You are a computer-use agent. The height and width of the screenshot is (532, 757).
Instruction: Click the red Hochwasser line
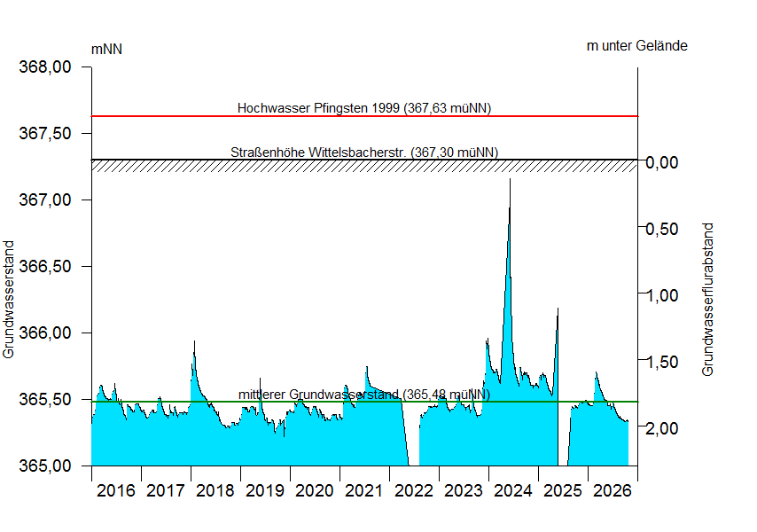[x=364, y=116]
